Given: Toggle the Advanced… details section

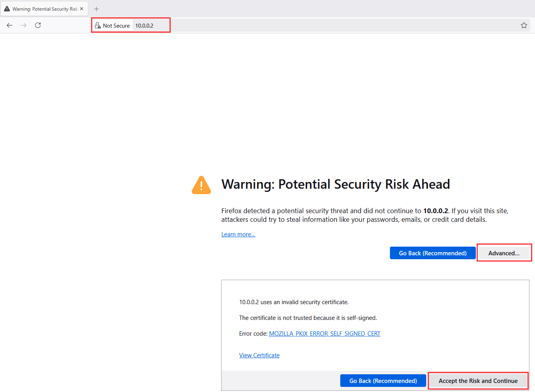Looking at the screenshot, I should pos(503,253).
